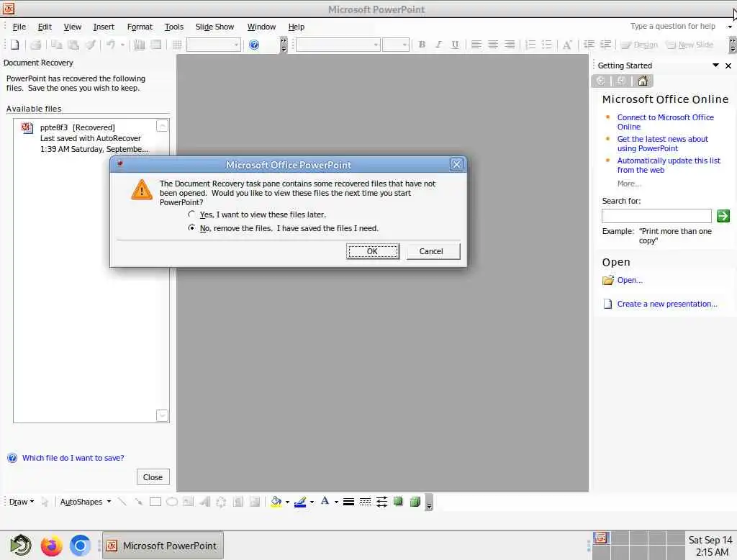The image size is (737, 560).
Task: Click Close in Document Recovery pane
Action: (153, 477)
